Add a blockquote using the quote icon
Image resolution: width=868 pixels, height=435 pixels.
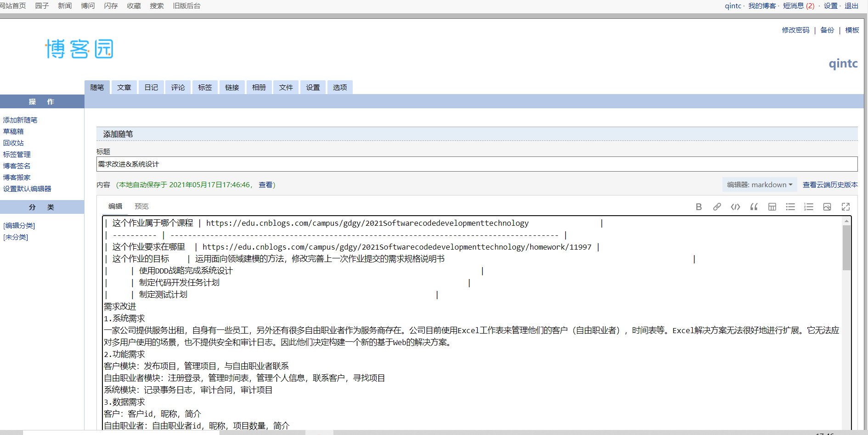[754, 207]
